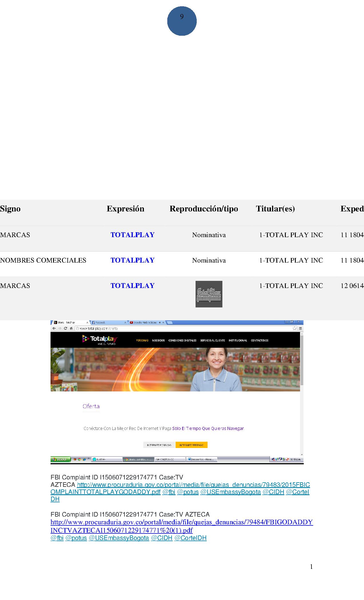Open the KINGSTON taskbar window

click(x=170, y=459)
